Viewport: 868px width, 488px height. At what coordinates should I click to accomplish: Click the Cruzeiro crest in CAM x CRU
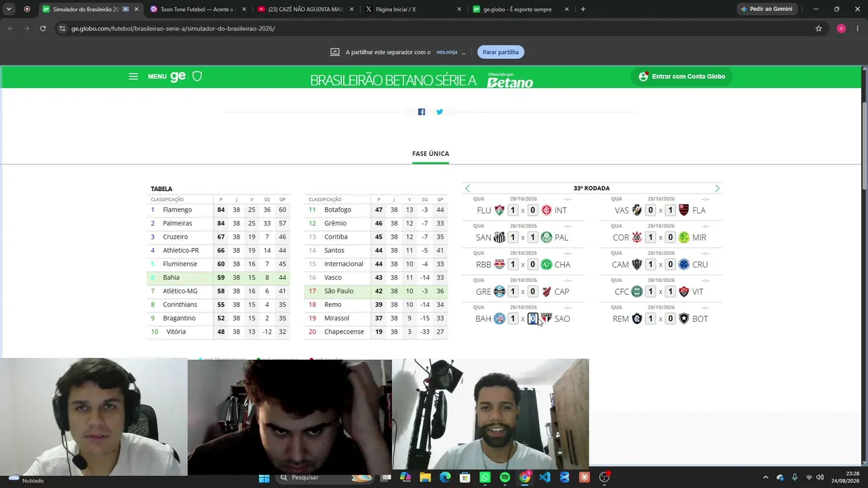(684, 264)
